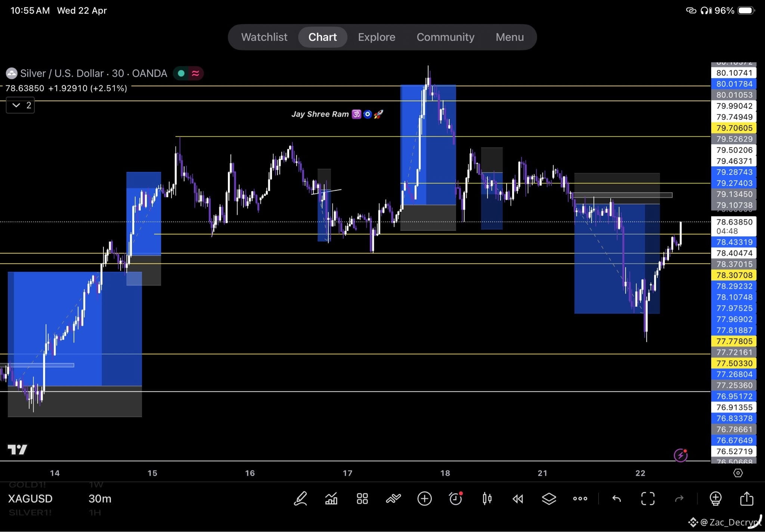Tap the green market status dot
This screenshot has width=765, height=532.
[181, 73]
